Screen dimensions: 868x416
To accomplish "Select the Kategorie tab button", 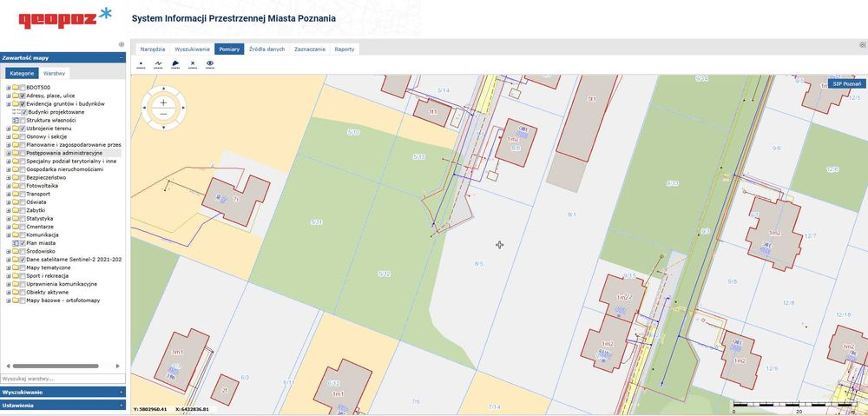I will click(23, 73).
